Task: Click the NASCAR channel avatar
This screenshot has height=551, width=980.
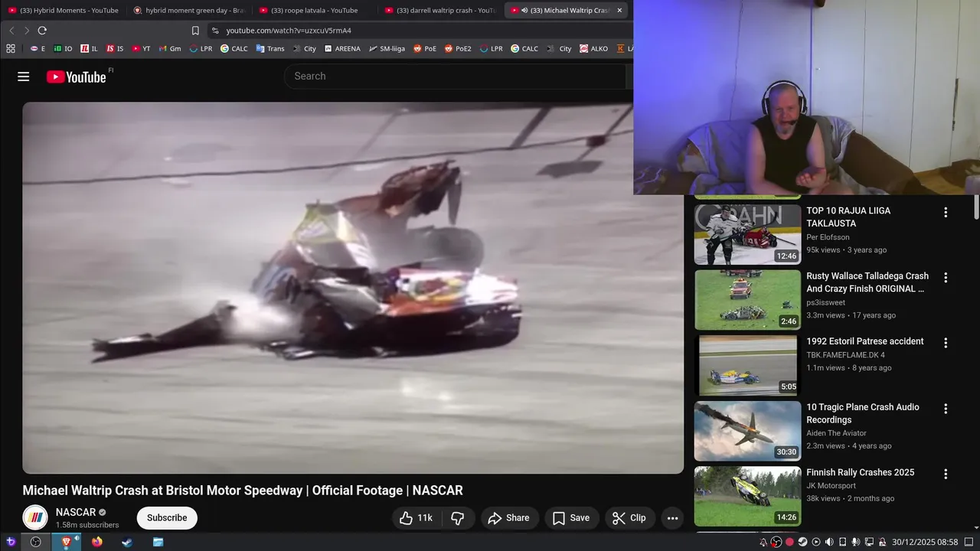Action: 35,518
